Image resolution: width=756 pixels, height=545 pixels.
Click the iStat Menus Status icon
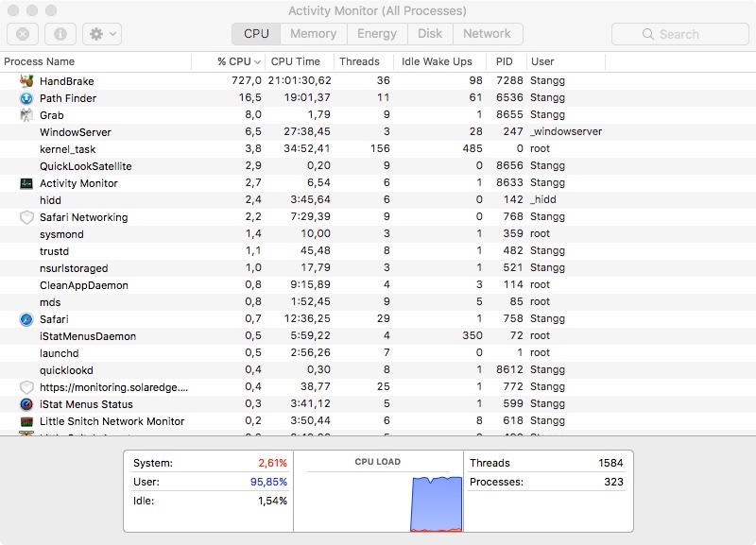26,404
